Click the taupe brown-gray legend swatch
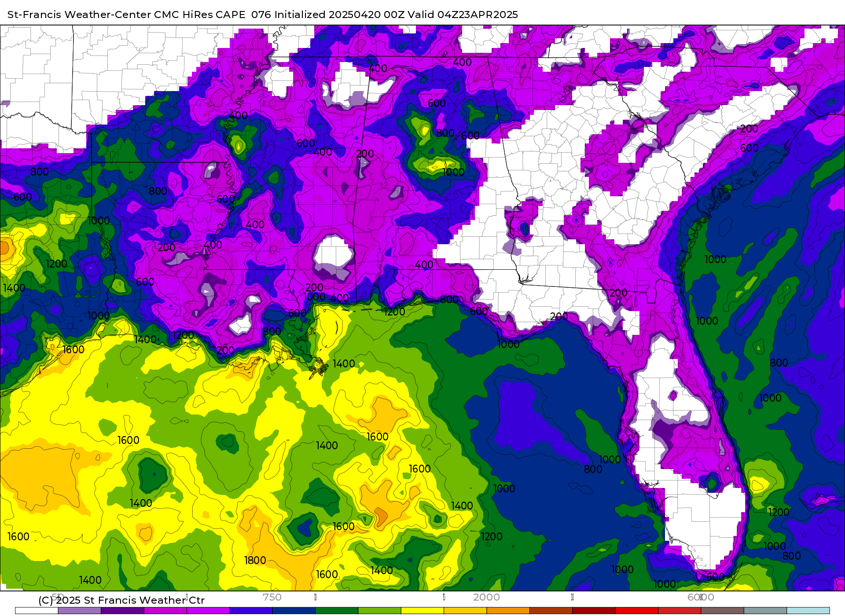The image size is (845, 616). [x=723, y=611]
